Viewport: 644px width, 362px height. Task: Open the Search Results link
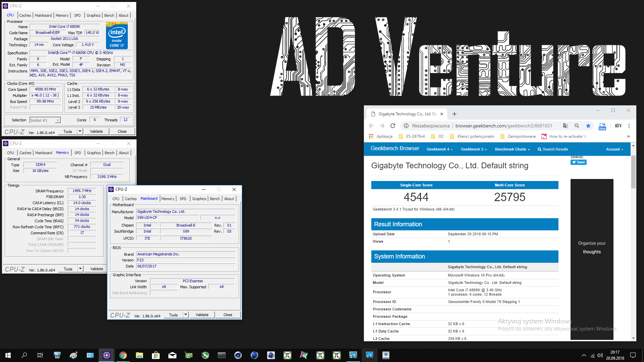click(553, 149)
